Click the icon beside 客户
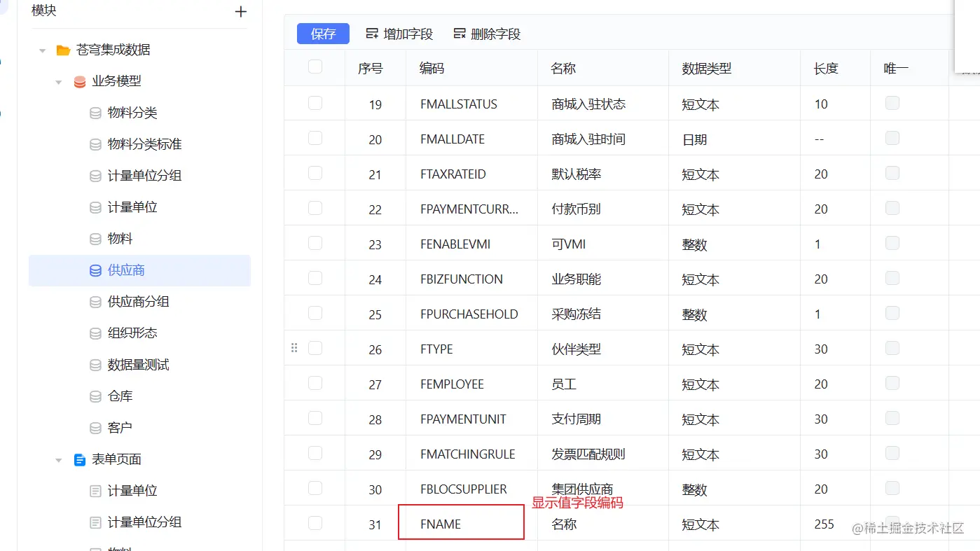Screen dimensions: 980x551 click(x=96, y=428)
